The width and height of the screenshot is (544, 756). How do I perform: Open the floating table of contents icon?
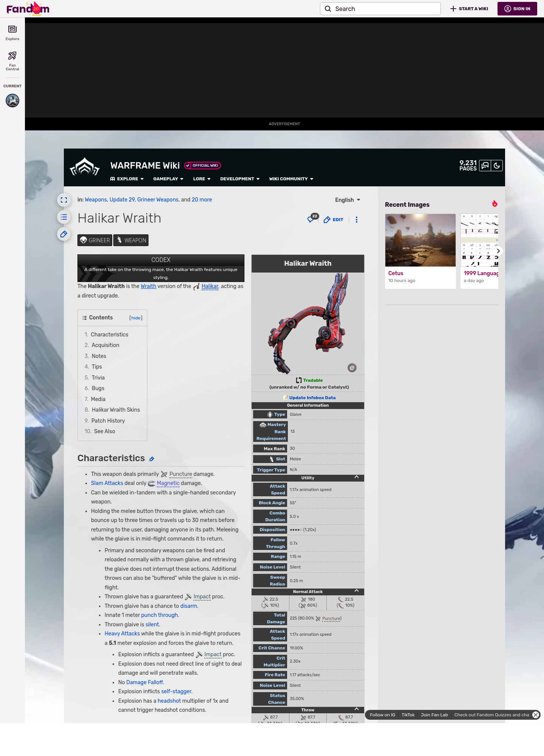pyautogui.click(x=64, y=217)
